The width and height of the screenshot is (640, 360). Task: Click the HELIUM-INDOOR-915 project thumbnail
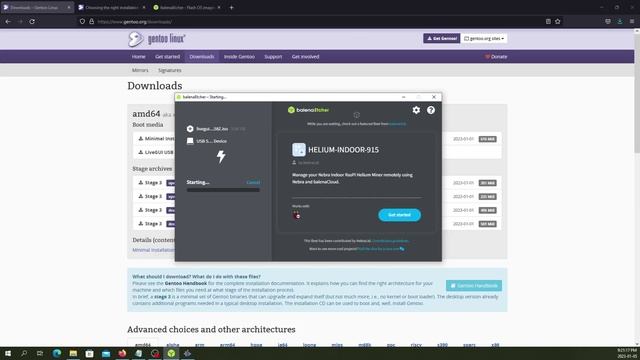tap(298, 150)
